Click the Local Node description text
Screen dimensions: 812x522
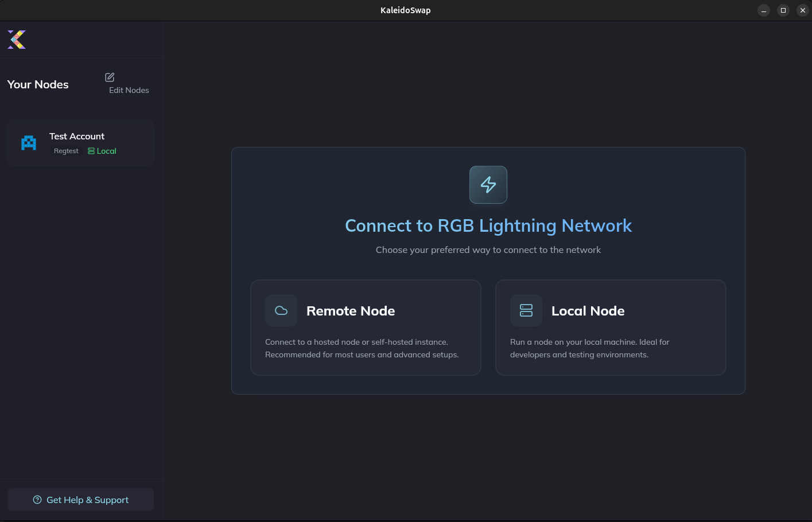pos(590,348)
